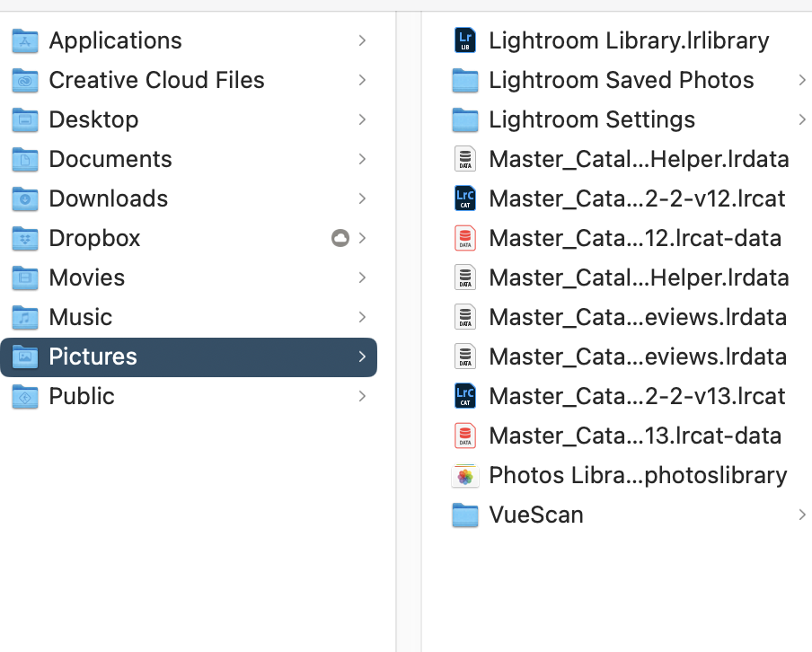Open the Lightroom Library.lrlibrary package icon
The image size is (812, 652).
(x=464, y=40)
